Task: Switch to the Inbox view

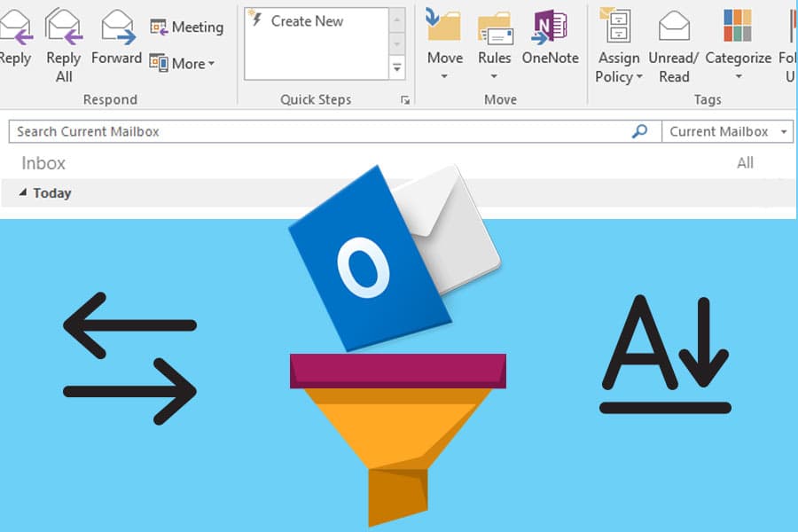Action: click(x=42, y=162)
